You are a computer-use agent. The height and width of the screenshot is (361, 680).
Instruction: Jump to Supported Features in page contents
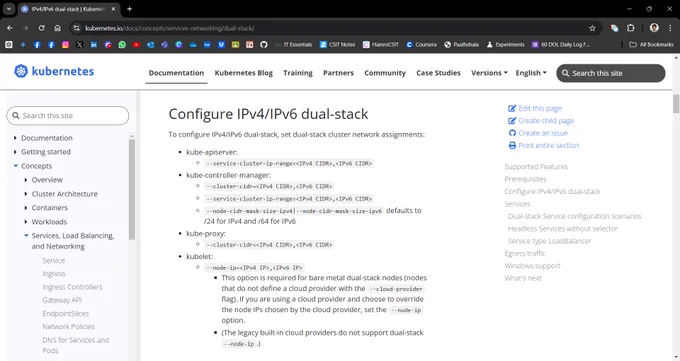[536, 167]
